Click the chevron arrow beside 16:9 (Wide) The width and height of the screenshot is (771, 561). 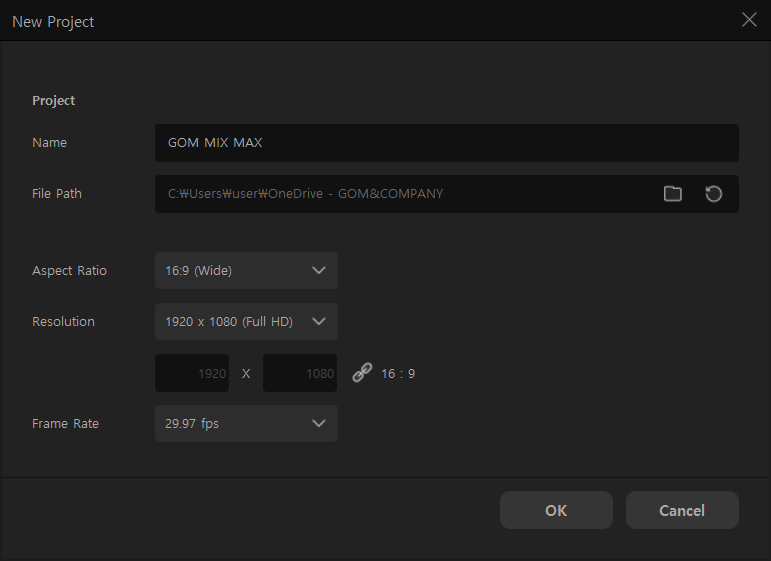tap(319, 270)
